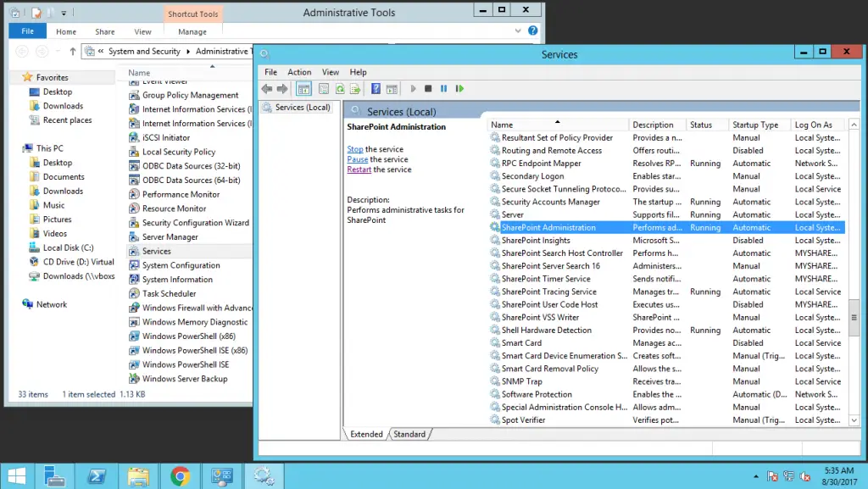This screenshot has height=489, width=868.
Task: Select the SNMP Trap service
Action: [666, 381]
